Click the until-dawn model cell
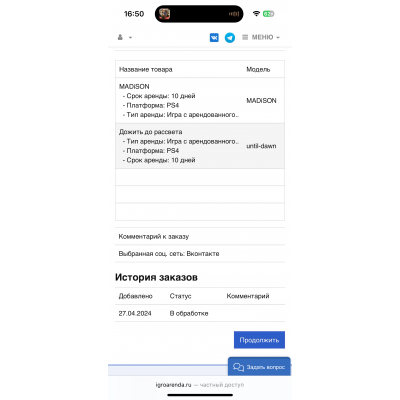This screenshot has width=400, height=400. [261, 146]
